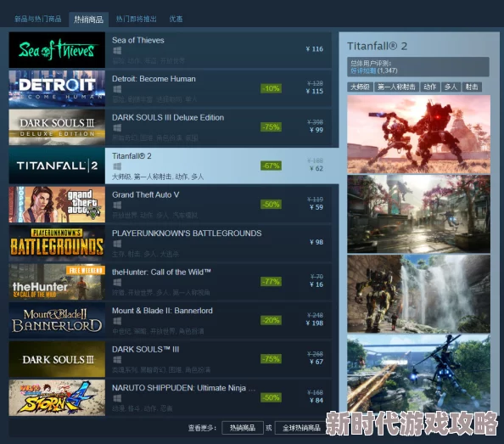Screen dimensions: 504x444
Task: Click Windows icon under Sea of Thieves
Action: click(x=117, y=50)
